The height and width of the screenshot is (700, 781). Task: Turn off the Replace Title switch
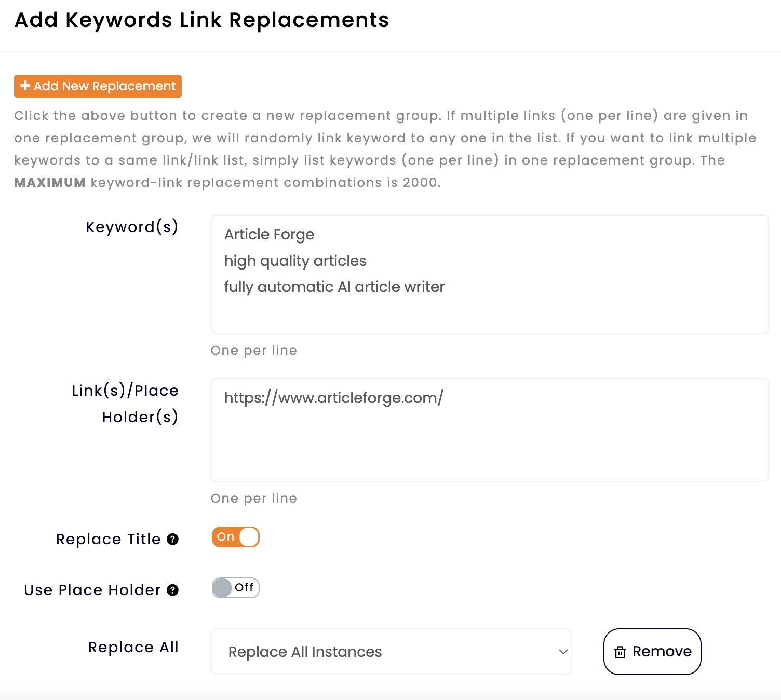pyautogui.click(x=235, y=537)
